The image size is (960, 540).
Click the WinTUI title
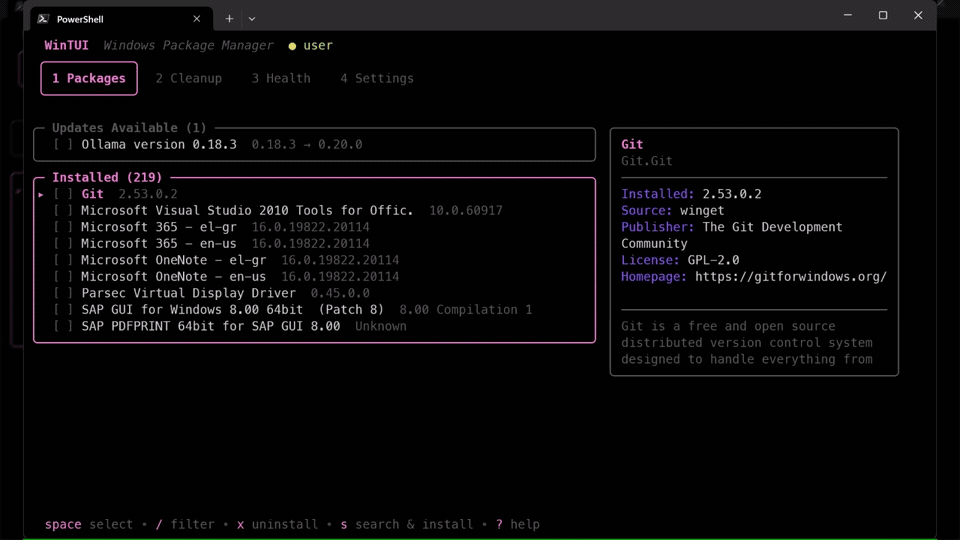click(66, 45)
